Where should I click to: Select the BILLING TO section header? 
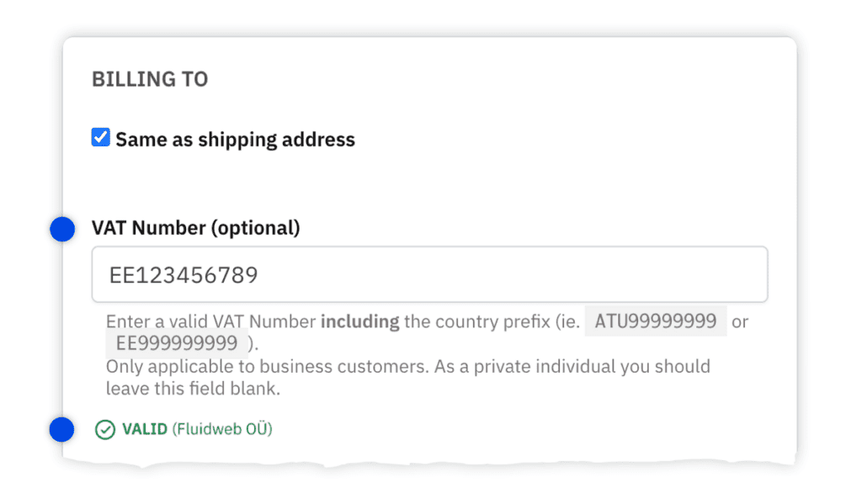click(150, 78)
